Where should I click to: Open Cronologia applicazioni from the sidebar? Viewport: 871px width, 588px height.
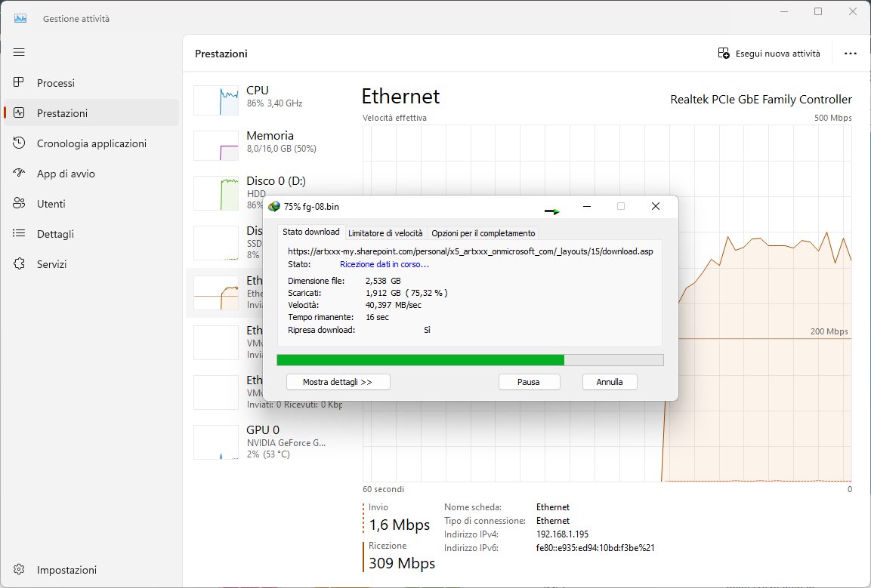91,143
